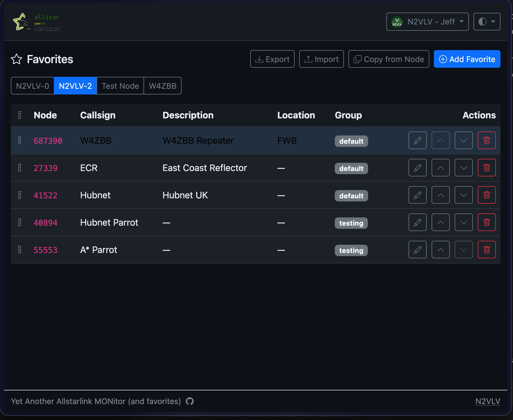Screen dimensions: 513x420
Task: Select the Test Node tab
Action: (120, 86)
